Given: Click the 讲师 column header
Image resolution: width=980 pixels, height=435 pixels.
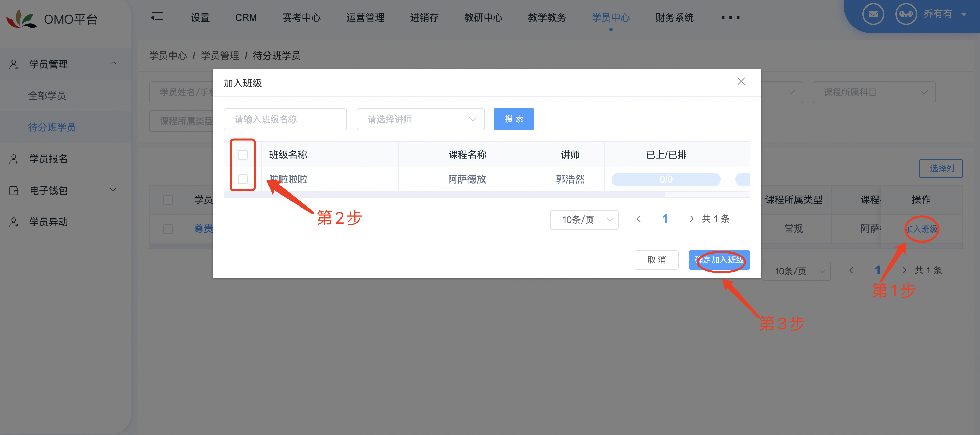Looking at the screenshot, I should point(570,154).
